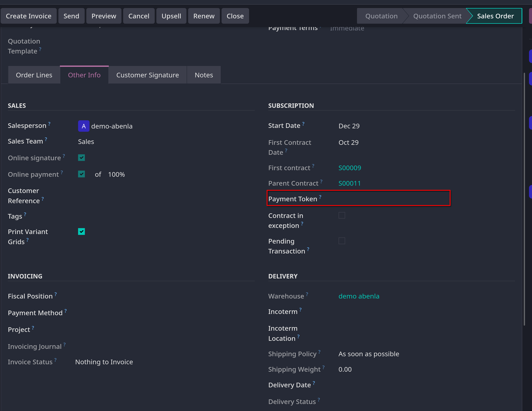Click the salesperson avatar icon 'A'
Screen dimensions: 532x411
pos(84,126)
